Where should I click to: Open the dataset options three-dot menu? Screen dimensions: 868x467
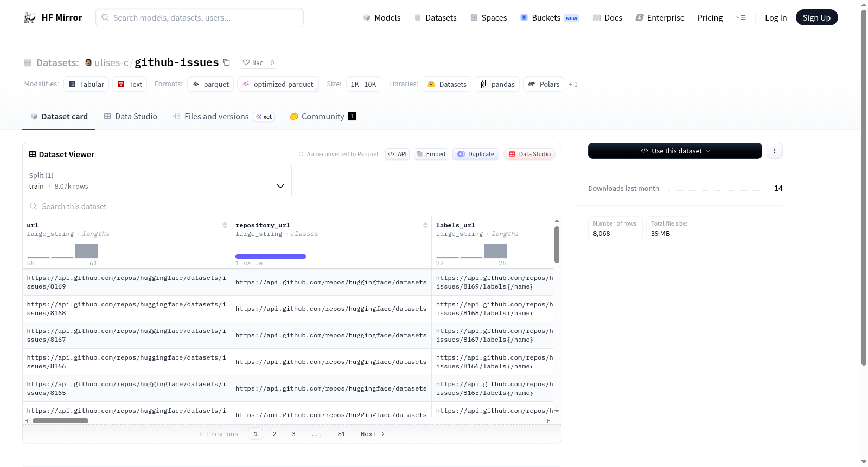point(775,151)
